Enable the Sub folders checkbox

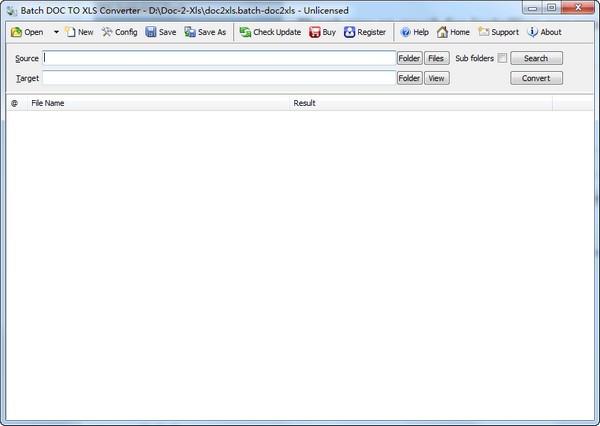pyautogui.click(x=502, y=58)
